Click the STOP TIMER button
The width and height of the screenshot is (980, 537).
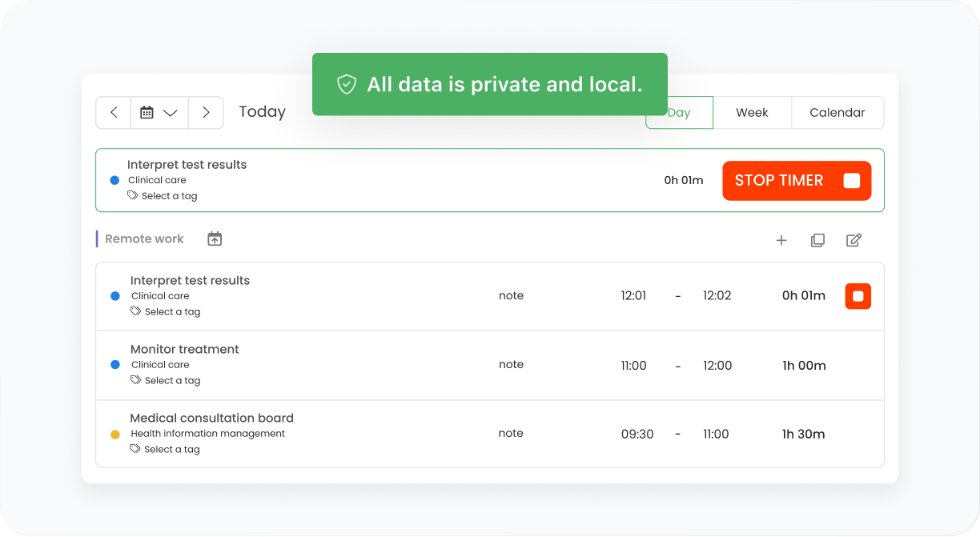797,181
